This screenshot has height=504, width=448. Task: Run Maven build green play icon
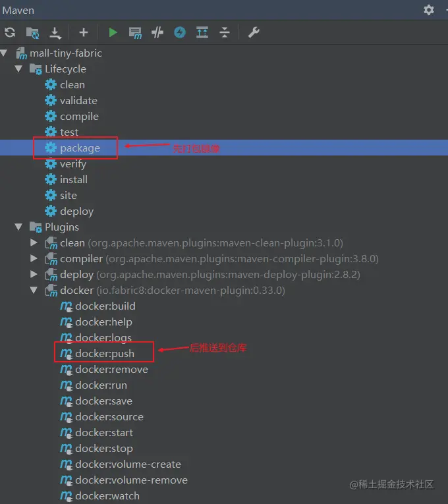113,32
